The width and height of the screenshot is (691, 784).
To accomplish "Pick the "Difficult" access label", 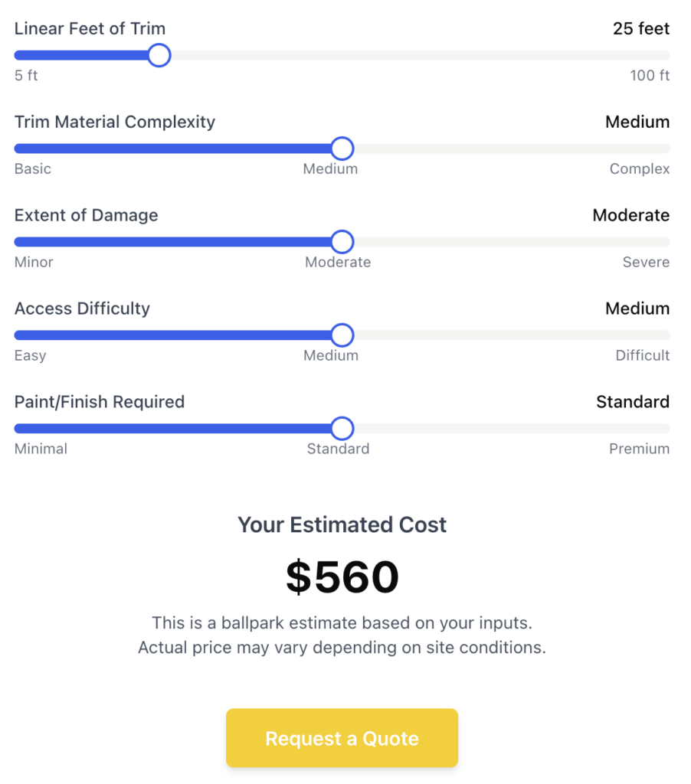I will [x=643, y=356].
